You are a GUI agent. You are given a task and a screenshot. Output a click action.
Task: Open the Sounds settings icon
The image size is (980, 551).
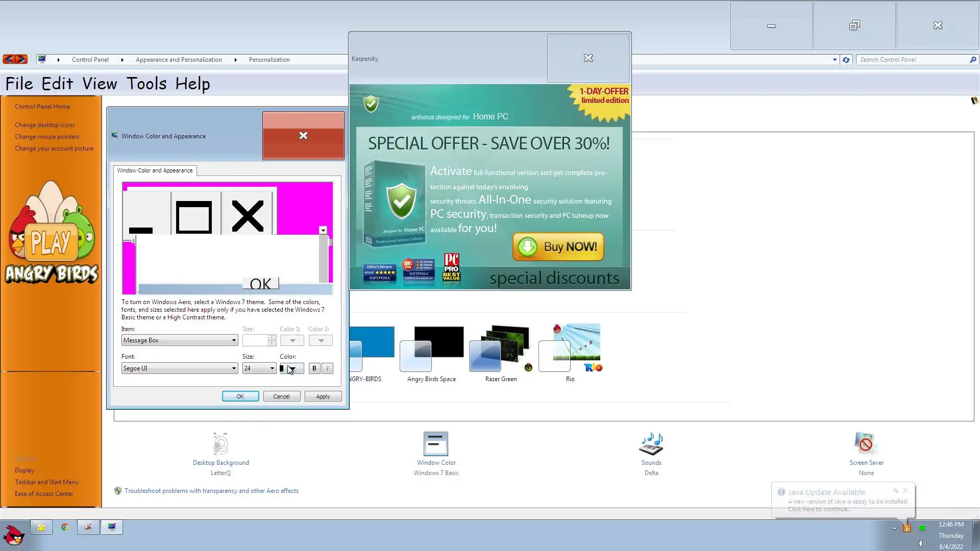pos(651,445)
